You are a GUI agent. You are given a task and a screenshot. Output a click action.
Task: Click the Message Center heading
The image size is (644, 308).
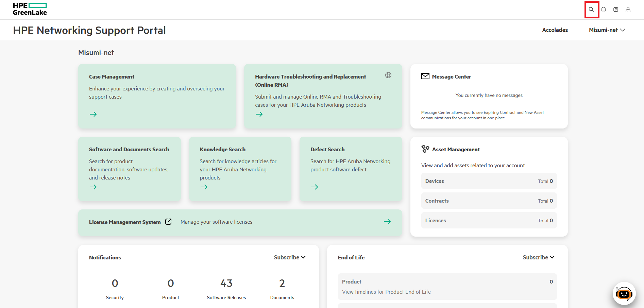pyautogui.click(x=452, y=77)
